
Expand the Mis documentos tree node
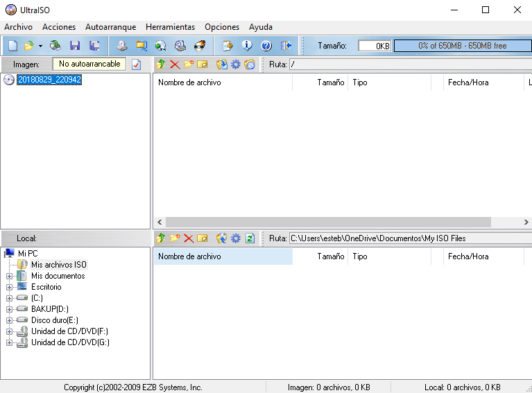(x=9, y=276)
